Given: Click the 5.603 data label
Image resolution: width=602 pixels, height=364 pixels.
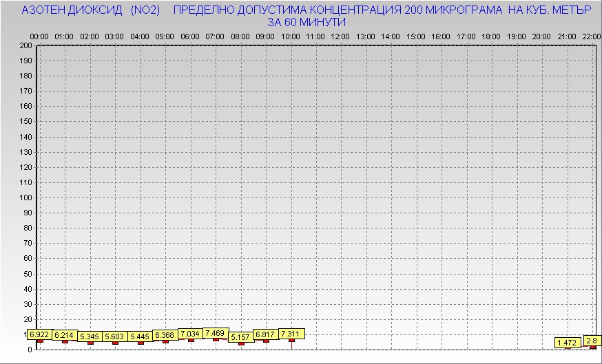Looking at the screenshot, I should click(115, 336).
